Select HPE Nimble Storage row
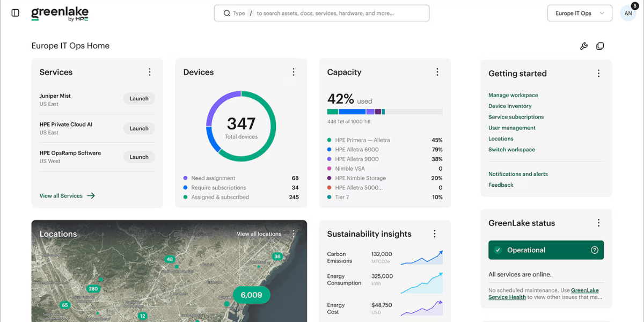 (385, 178)
